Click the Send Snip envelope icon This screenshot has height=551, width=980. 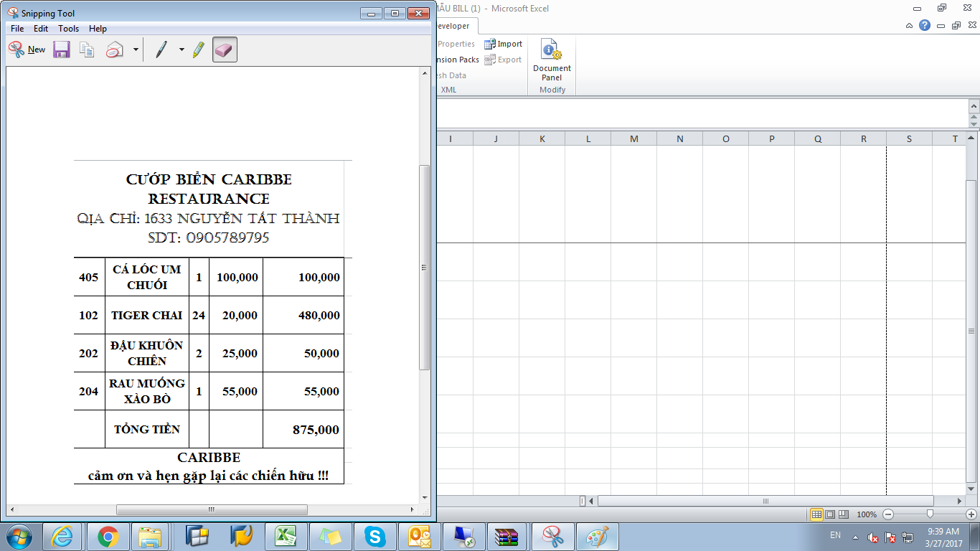[x=115, y=50]
